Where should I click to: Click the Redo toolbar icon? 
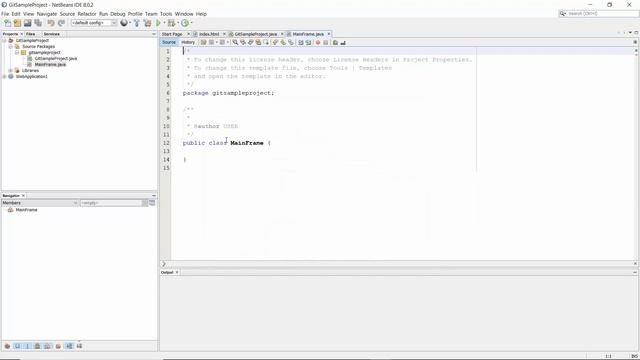click(61, 23)
